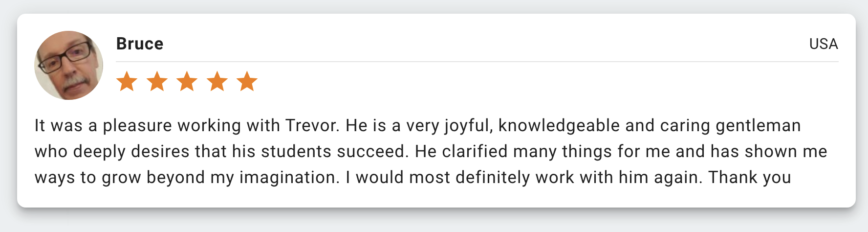The width and height of the screenshot is (868, 232).
Task: Click the second orange rating star
Action: pyautogui.click(x=157, y=82)
